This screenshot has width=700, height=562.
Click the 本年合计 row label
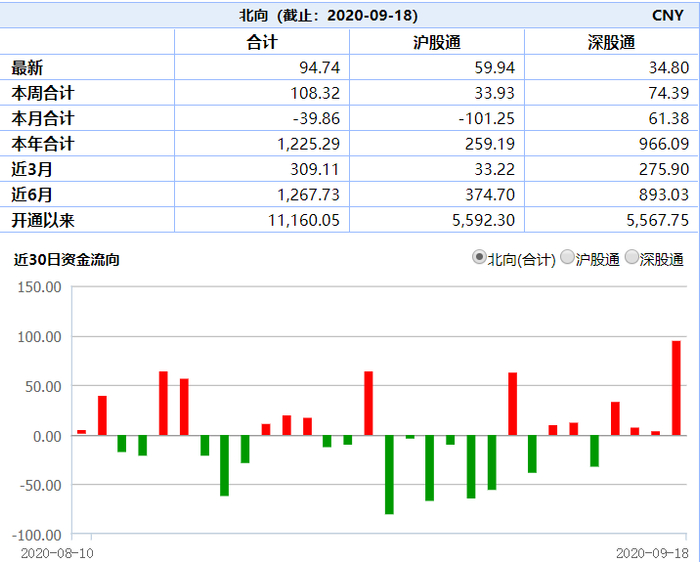click(43, 144)
